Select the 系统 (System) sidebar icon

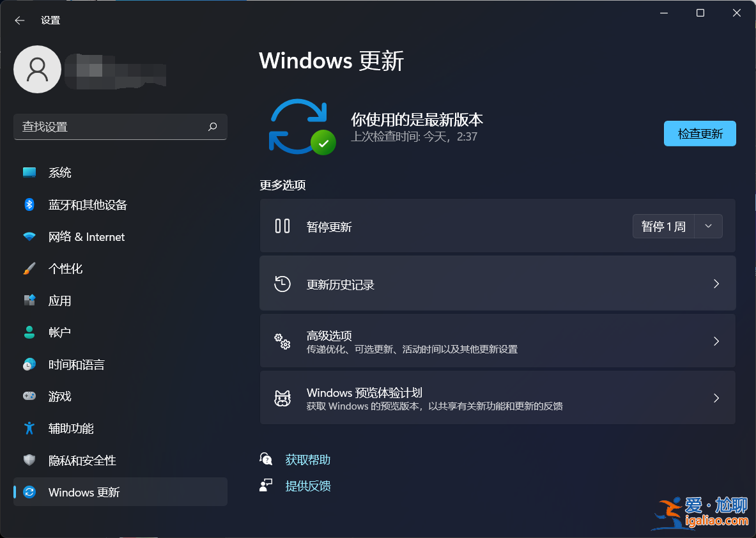pyautogui.click(x=29, y=172)
